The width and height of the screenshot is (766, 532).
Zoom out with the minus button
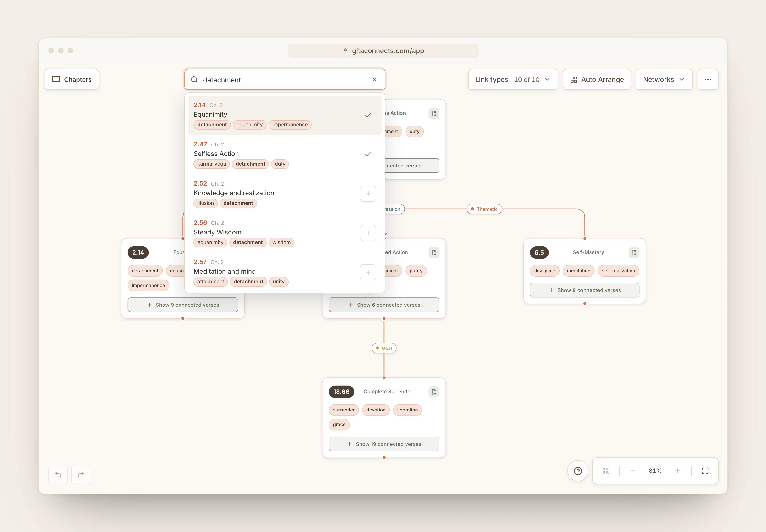pos(633,471)
